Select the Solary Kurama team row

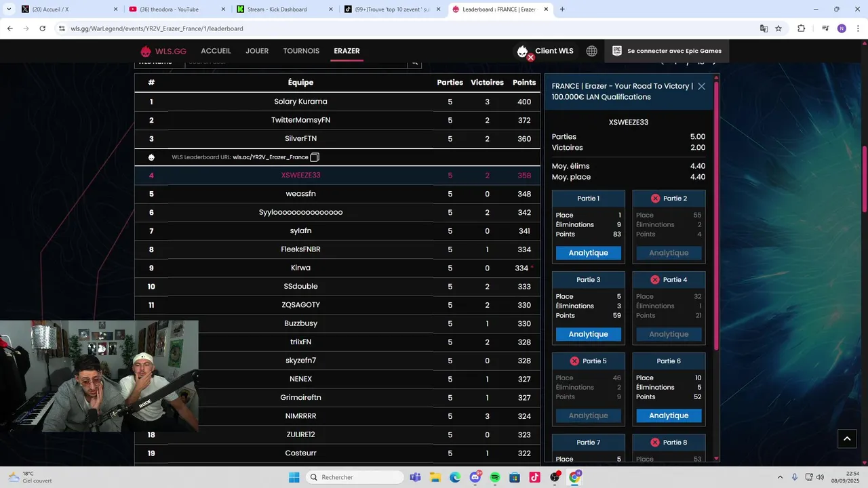click(338, 102)
